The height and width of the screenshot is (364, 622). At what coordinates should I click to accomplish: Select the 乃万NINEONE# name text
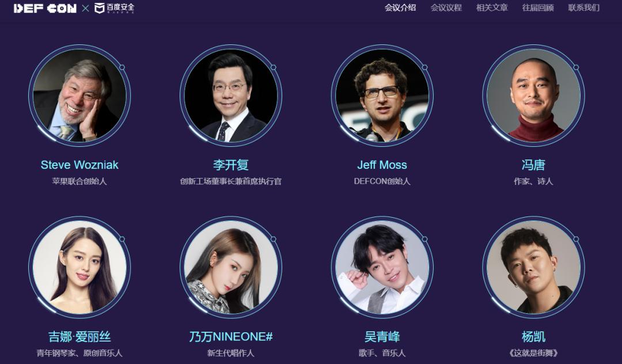[231, 336]
